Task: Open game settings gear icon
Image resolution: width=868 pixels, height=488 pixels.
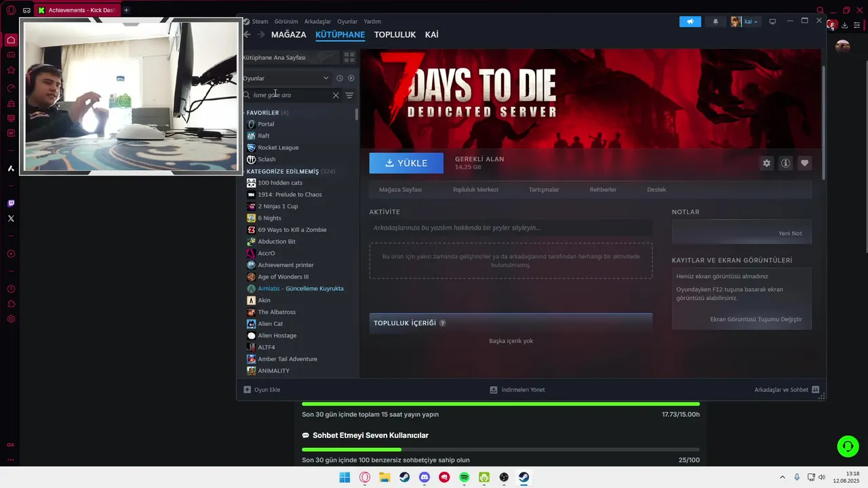Action: point(766,163)
